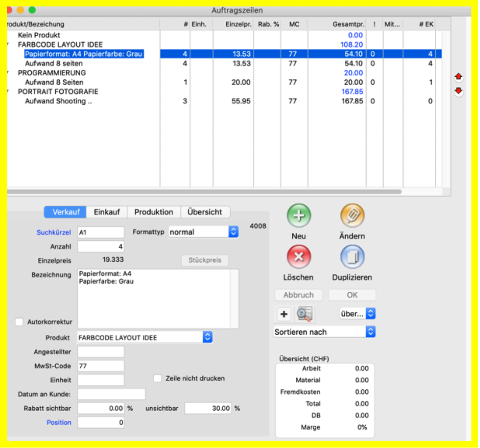Image resolution: width=480 pixels, height=448 pixels.
Task: Toggle the Zeile nicht drucken checkbox
Action: click(x=158, y=378)
